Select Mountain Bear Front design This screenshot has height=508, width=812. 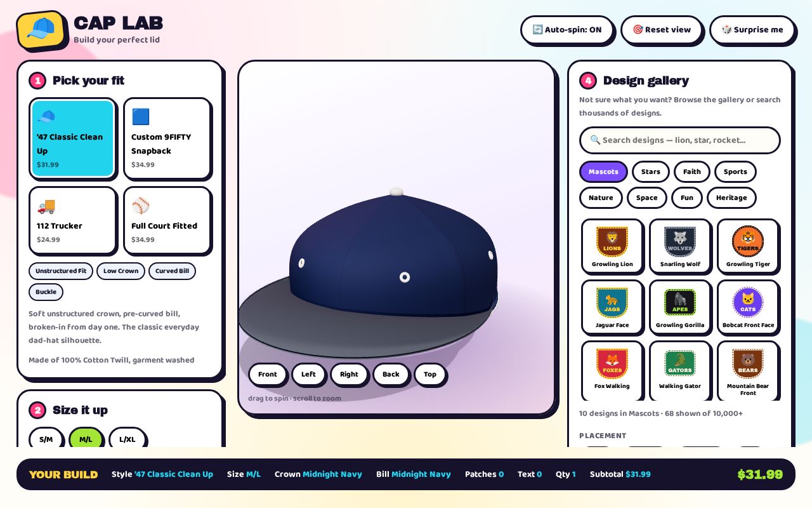click(x=748, y=371)
